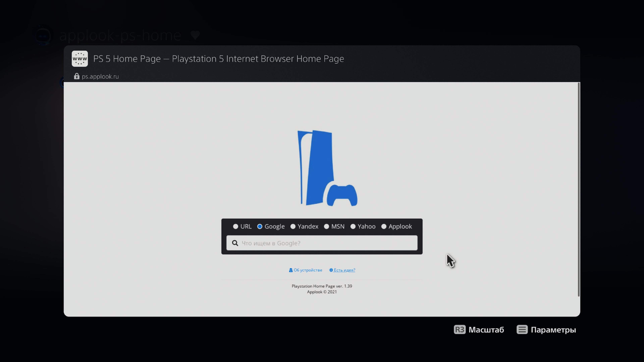Image resolution: width=644 pixels, height=362 pixels.
Task: Click the ps.applook.ru address text
Action: [100, 77]
